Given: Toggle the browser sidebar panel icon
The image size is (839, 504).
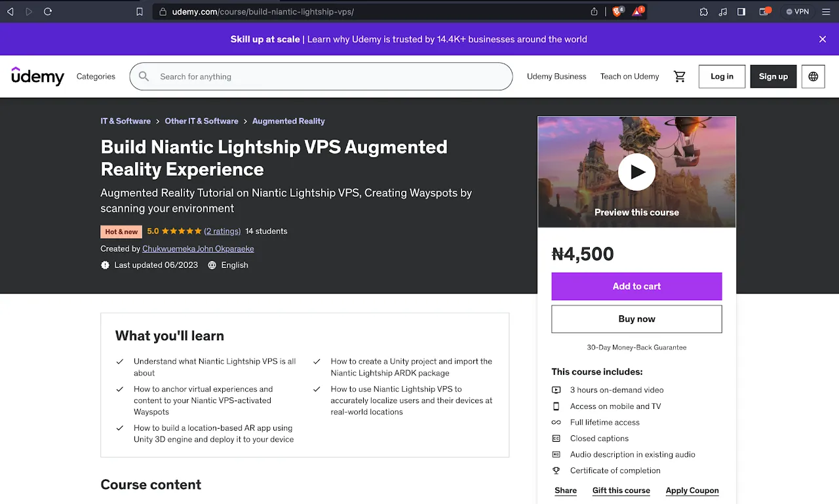Looking at the screenshot, I should 741,12.
